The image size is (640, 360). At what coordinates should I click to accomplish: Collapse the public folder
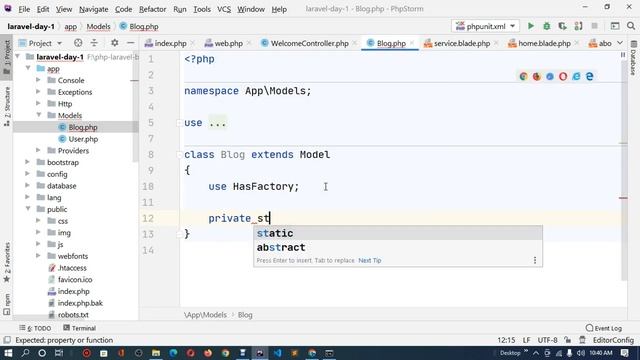pos(28,209)
